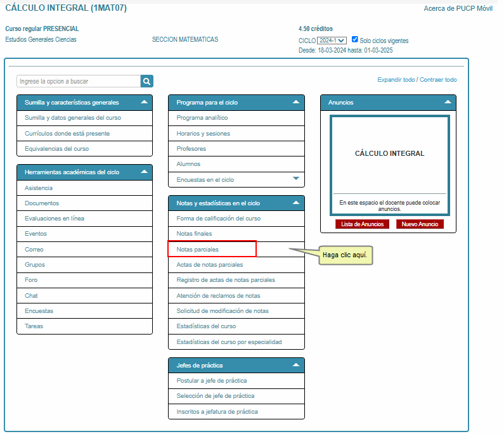
Task: Open Equivalencias del curso
Action: (x=84, y=149)
